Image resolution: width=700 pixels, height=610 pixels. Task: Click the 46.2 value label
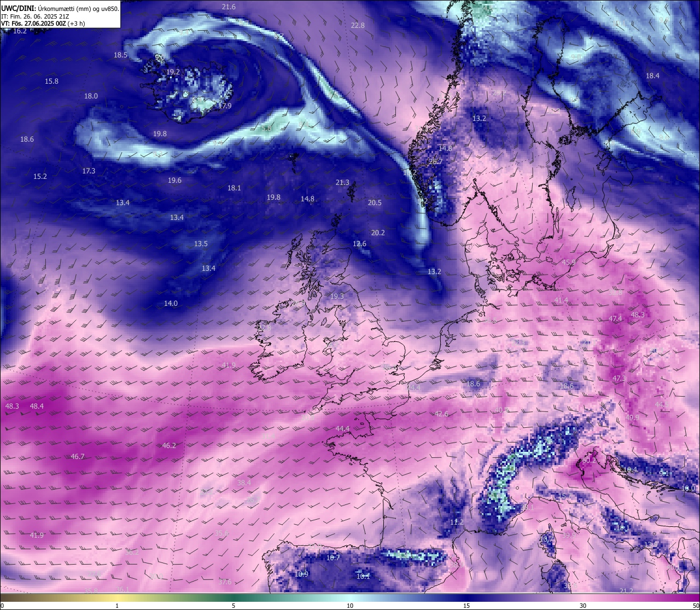[169, 445]
